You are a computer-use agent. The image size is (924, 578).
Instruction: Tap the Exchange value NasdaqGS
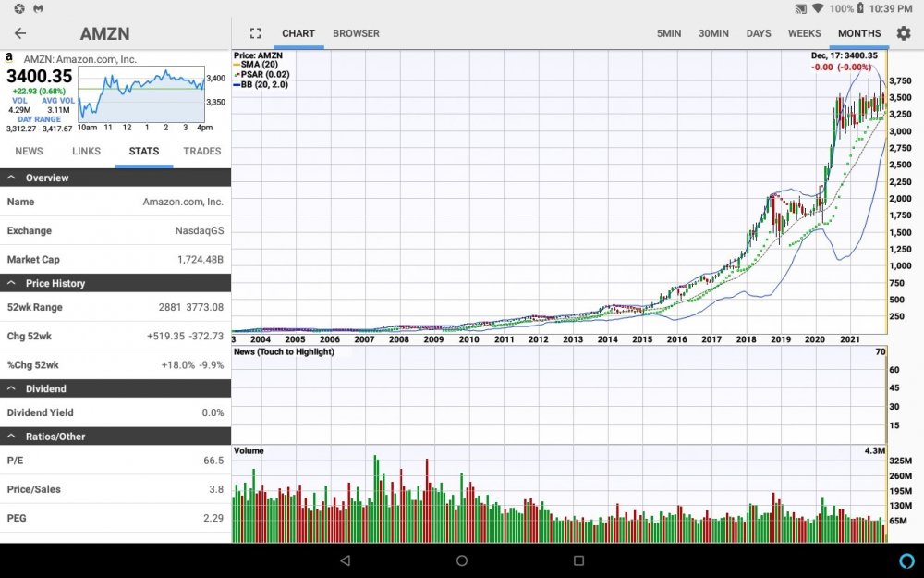(200, 230)
